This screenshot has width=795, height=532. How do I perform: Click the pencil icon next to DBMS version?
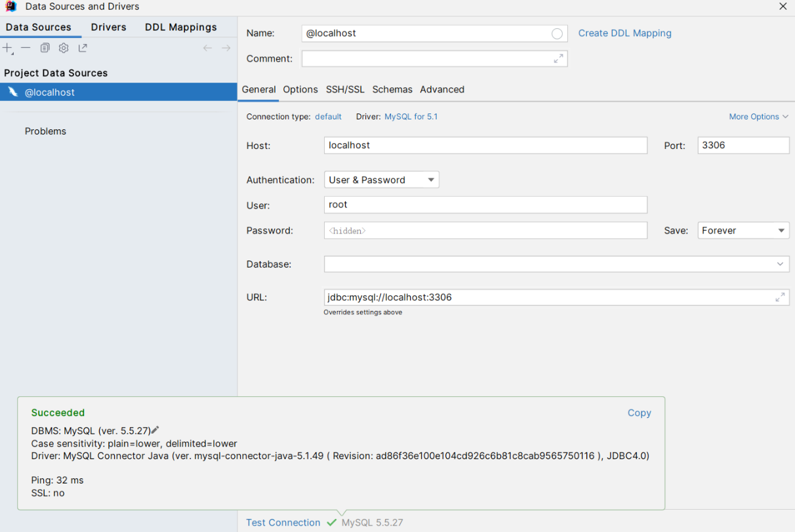tap(155, 430)
